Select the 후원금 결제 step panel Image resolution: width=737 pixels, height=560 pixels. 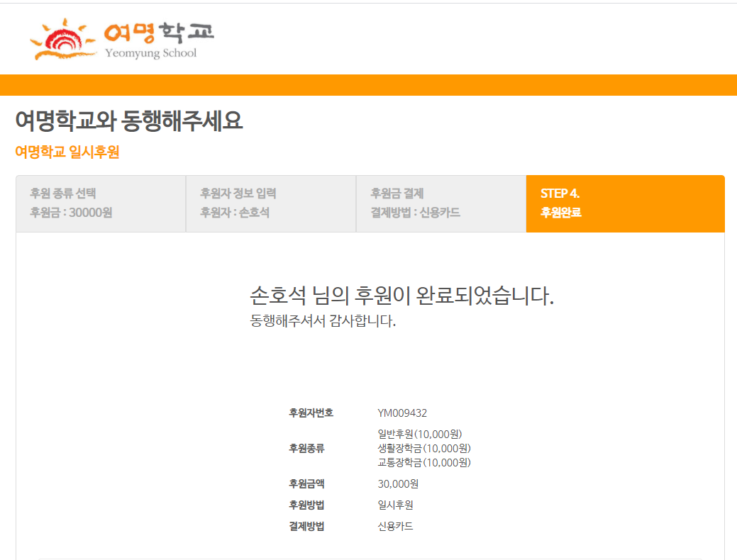[x=440, y=203]
